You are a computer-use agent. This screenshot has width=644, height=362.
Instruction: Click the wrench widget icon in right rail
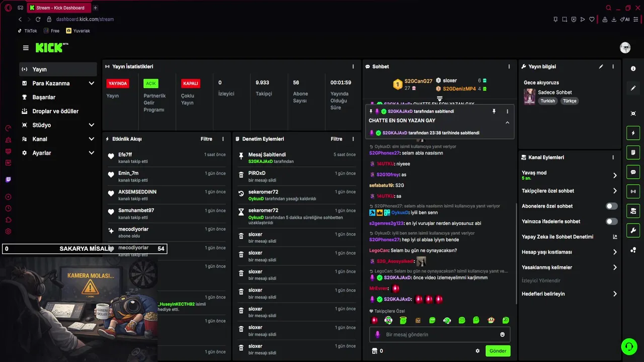[x=633, y=230]
